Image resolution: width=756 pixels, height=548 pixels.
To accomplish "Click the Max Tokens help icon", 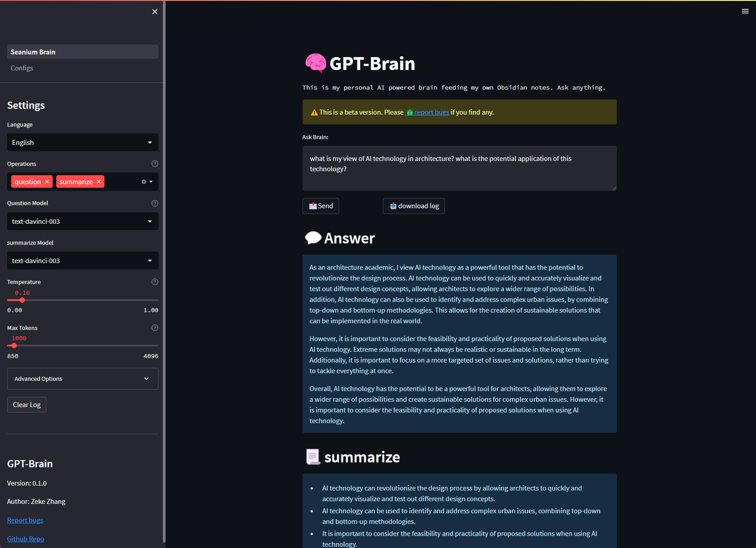I will click(x=155, y=328).
